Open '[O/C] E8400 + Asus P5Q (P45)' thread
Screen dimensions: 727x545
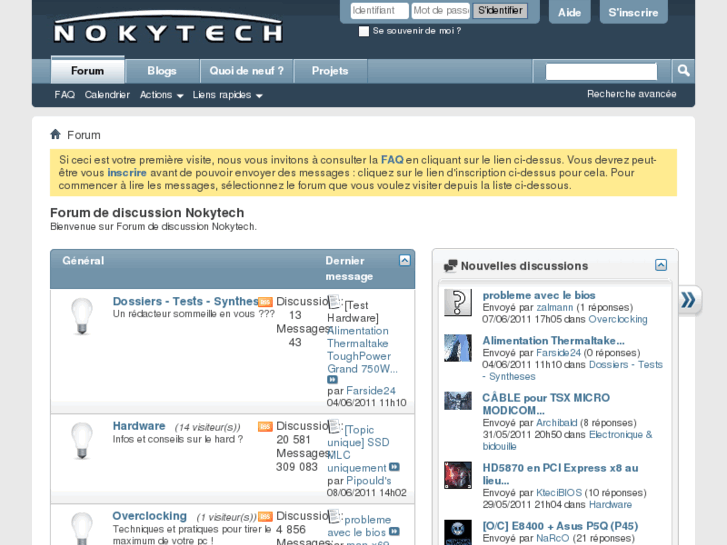560,526
